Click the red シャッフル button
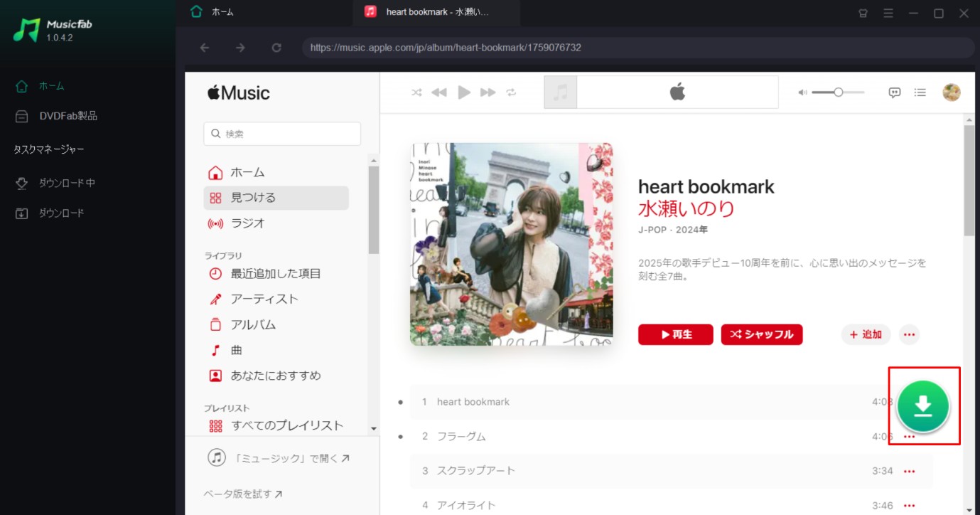The height and width of the screenshot is (515, 980). 762,334
